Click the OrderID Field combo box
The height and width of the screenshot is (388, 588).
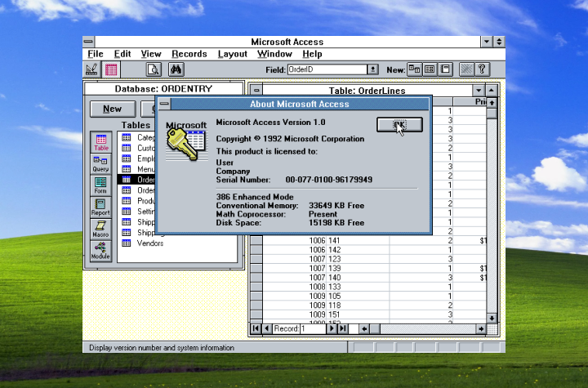click(x=327, y=69)
